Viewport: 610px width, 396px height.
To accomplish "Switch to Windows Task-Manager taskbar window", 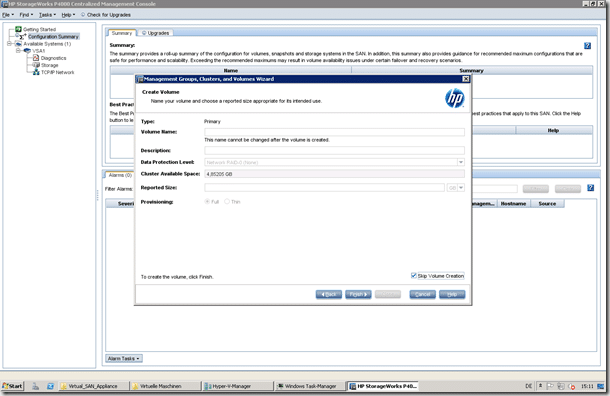I will click(x=310, y=386).
